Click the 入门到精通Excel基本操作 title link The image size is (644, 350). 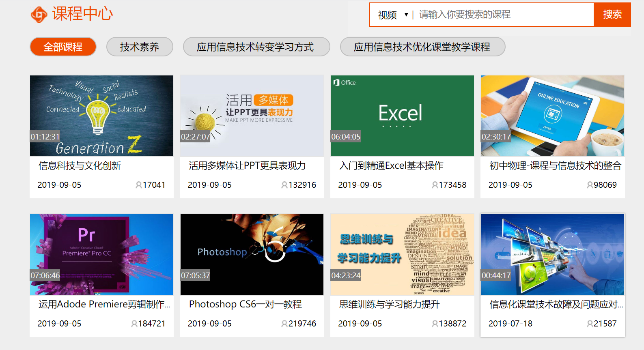point(391,165)
